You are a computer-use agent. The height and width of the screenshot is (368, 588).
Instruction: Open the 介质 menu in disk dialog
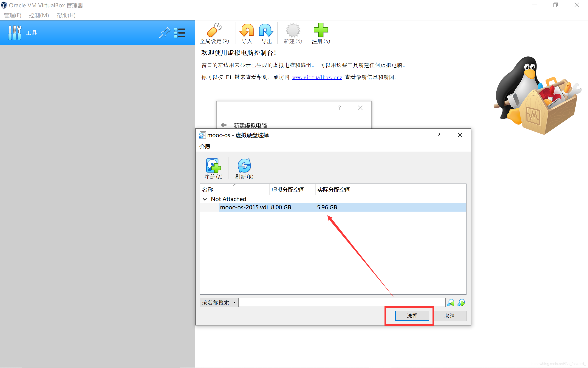coord(205,147)
